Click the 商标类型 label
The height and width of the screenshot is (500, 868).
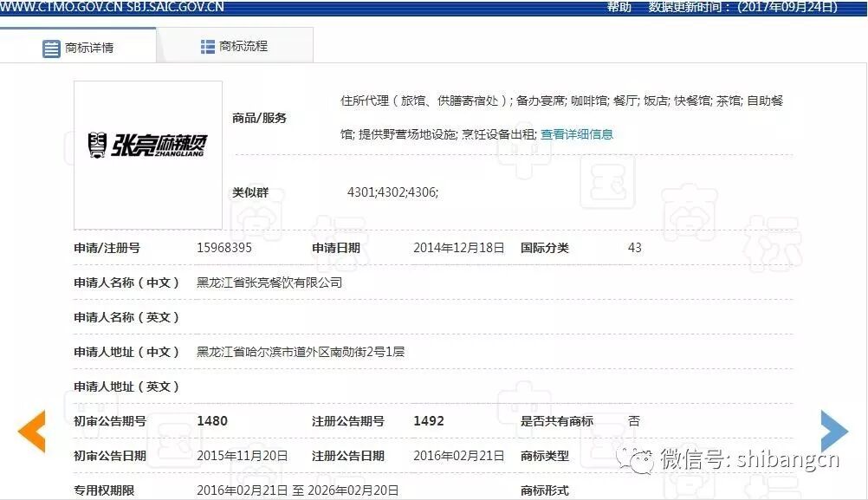point(545,456)
